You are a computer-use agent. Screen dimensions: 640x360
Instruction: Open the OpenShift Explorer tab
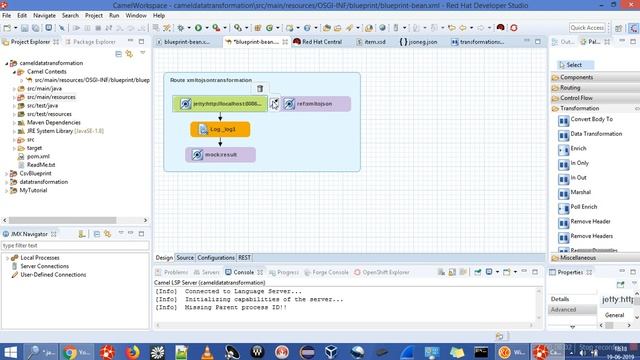click(x=382, y=272)
